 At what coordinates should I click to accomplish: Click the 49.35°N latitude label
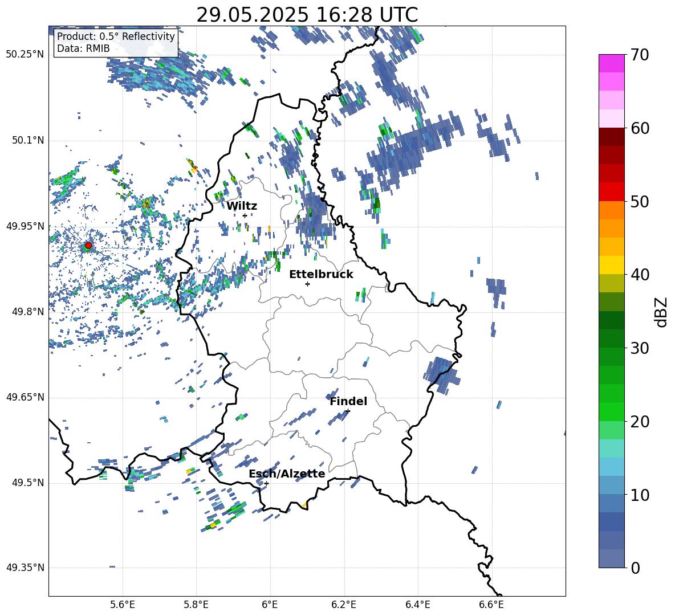tap(25, 568)
